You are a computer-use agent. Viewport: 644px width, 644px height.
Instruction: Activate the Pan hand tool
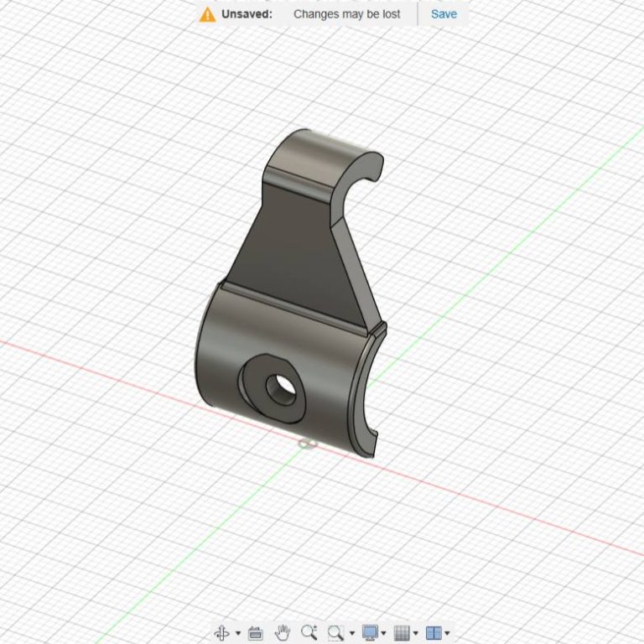pos(283,633)
